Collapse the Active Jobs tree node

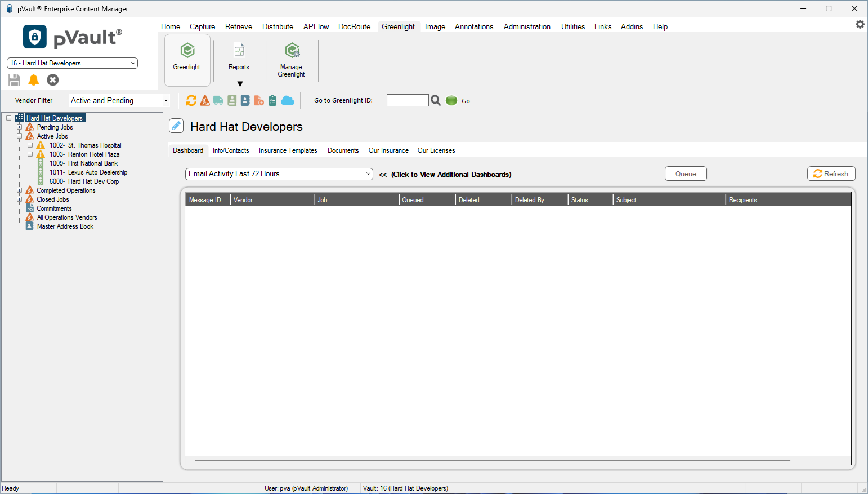[x=19, y=136]
